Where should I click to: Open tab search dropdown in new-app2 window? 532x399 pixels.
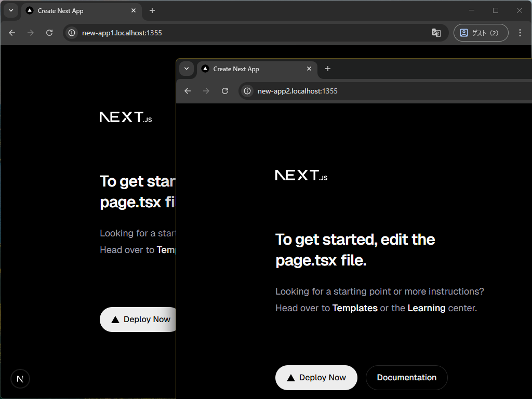pyautogui.click(x=187, y=69)
